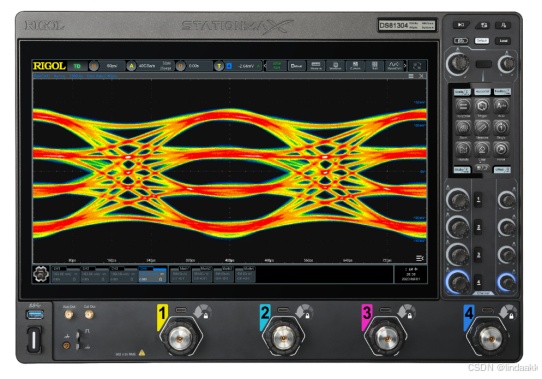
Task: Open the Math3 settings box
Action: coord(224,275)
